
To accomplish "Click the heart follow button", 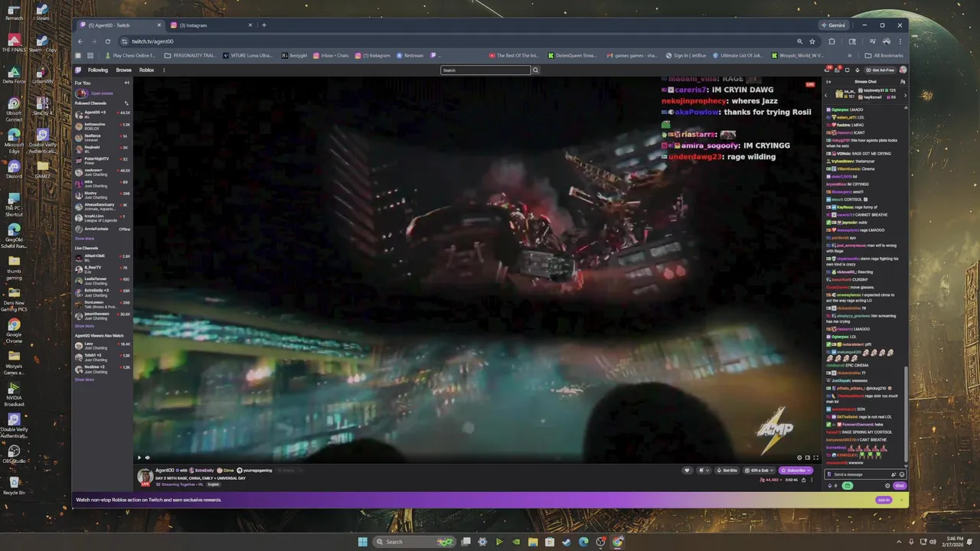I will (x=687, y=471).
